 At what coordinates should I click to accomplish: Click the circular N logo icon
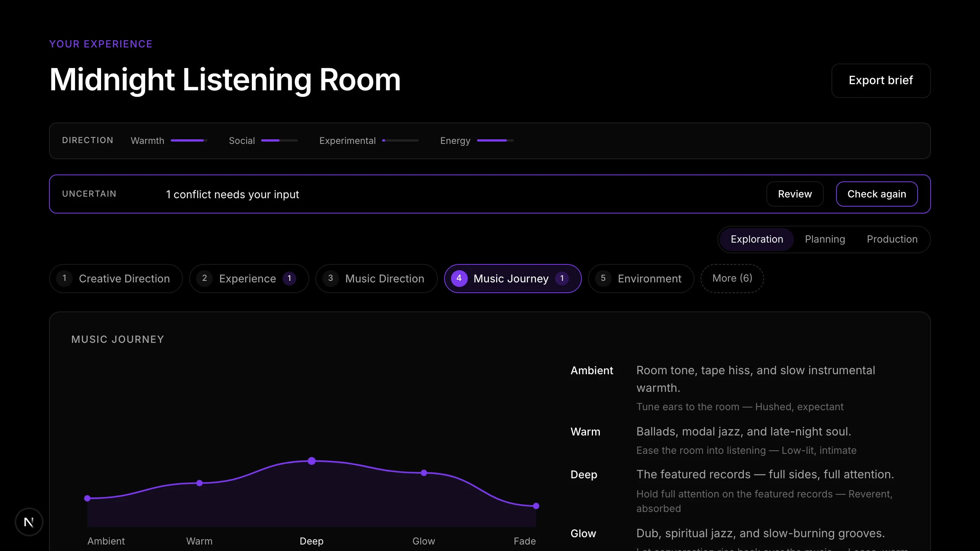pos(29,522)
